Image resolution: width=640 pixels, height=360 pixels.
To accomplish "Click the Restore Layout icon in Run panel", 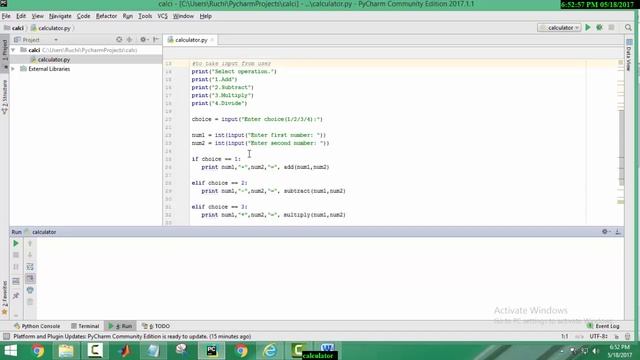I will [16, 281].
